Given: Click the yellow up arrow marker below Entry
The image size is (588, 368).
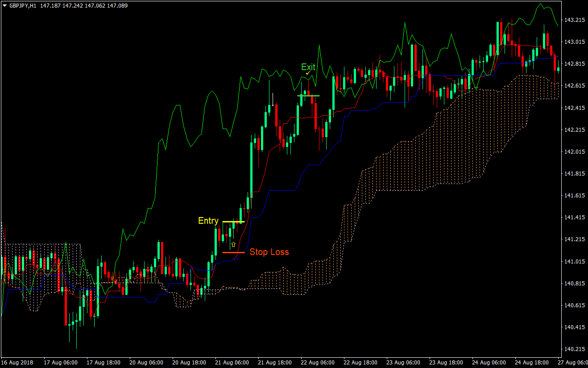Looking at the screenshot, I should point(234,244).
